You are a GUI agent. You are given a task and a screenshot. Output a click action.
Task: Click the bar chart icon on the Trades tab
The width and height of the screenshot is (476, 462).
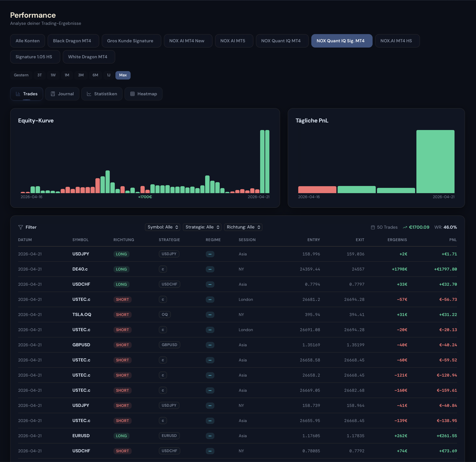[x=18, y=94]
